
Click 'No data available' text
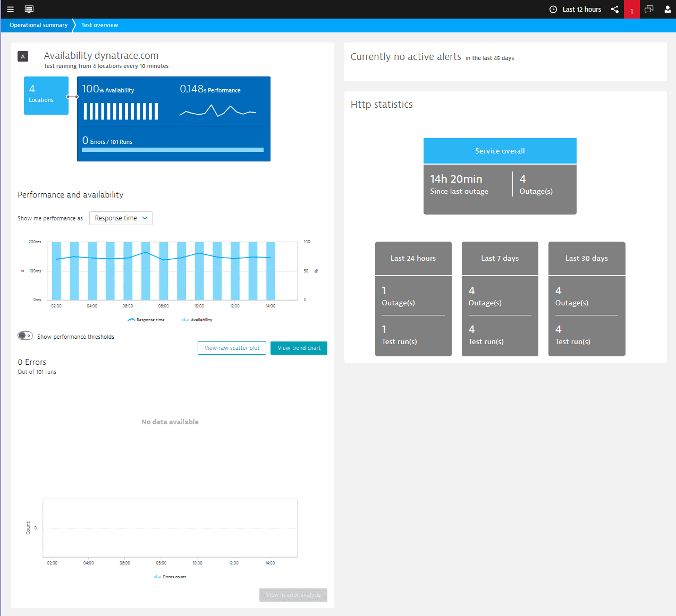click(170, 422)
